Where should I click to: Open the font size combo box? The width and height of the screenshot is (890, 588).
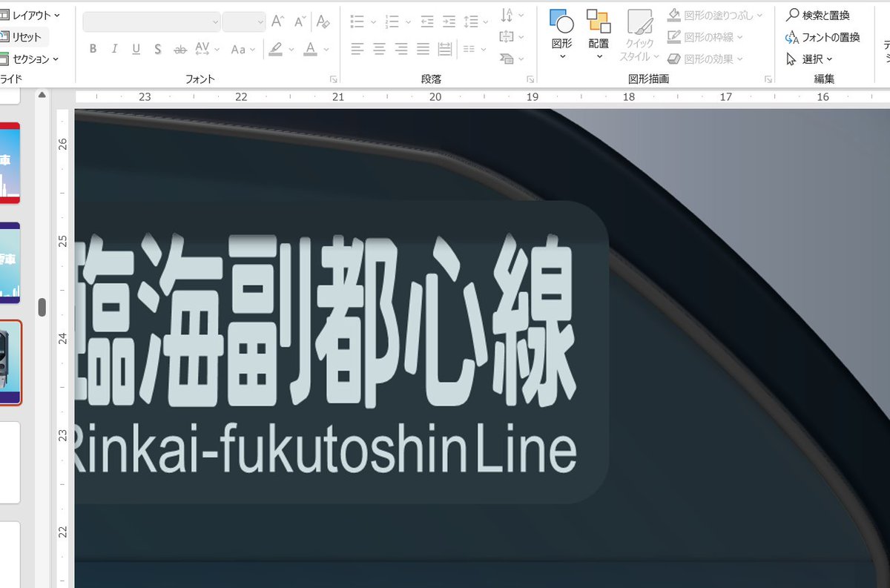(244, 22)
